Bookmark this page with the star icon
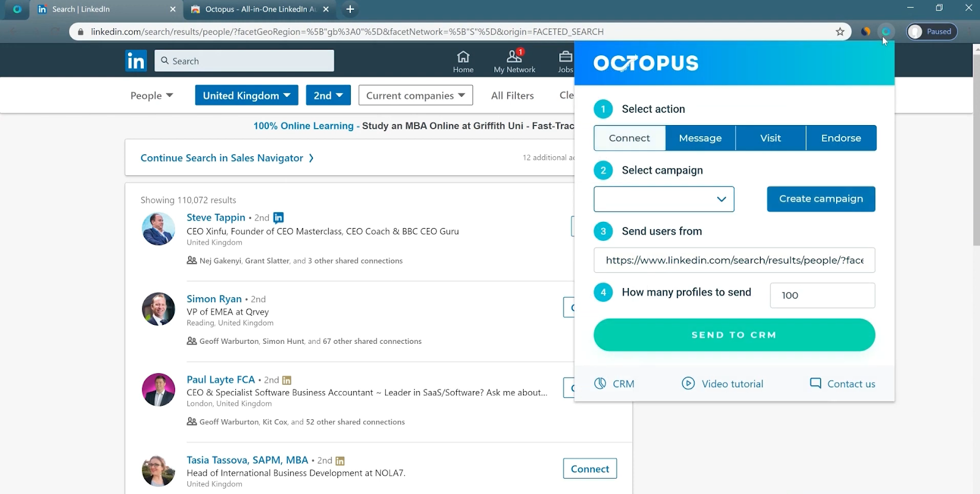 (x=840, y=32)
